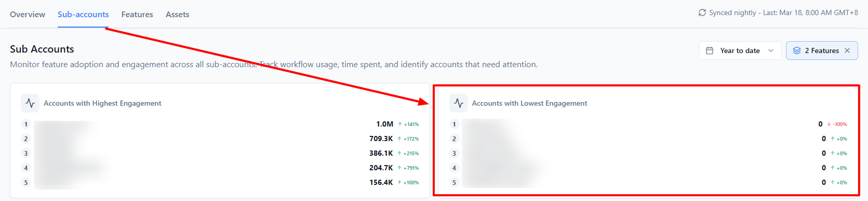The image size is (868, 201).
Task: Click the calendar icon in date filter
Action: click(x=710, y=51)
